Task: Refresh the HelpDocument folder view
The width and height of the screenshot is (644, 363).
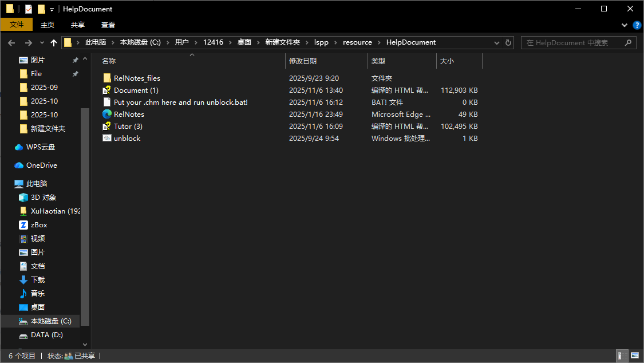Action: coord(508,43)
